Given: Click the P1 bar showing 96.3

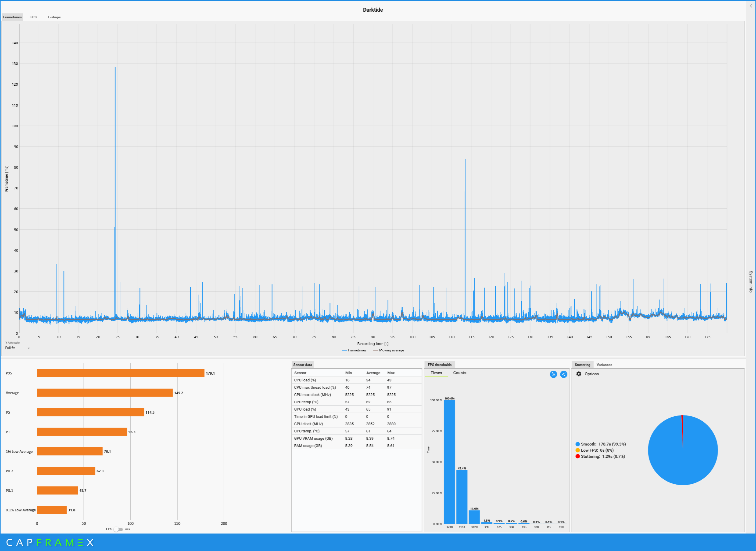Looking at the screenshot, I should tap(82, 432).
